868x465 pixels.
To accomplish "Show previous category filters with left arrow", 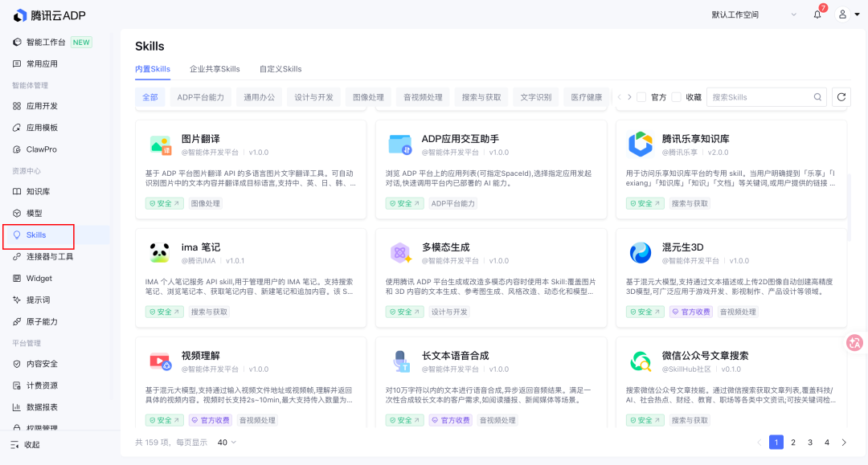I will (620, 97).
